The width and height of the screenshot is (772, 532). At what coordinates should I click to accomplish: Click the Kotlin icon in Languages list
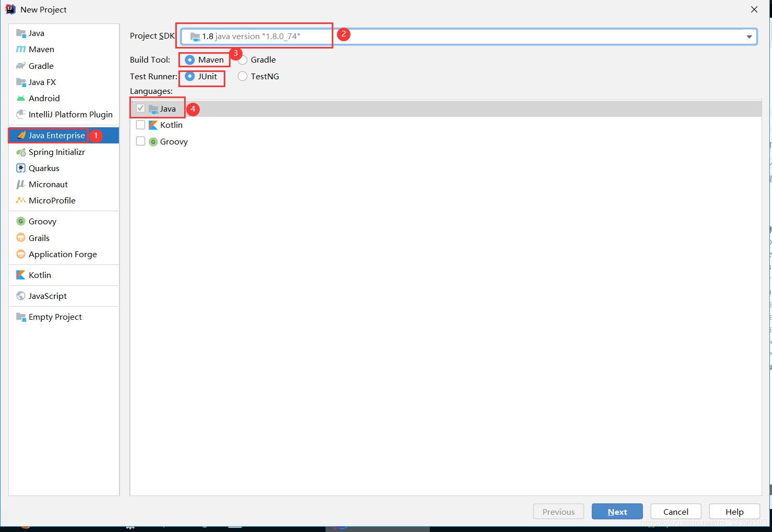[153, 125]
